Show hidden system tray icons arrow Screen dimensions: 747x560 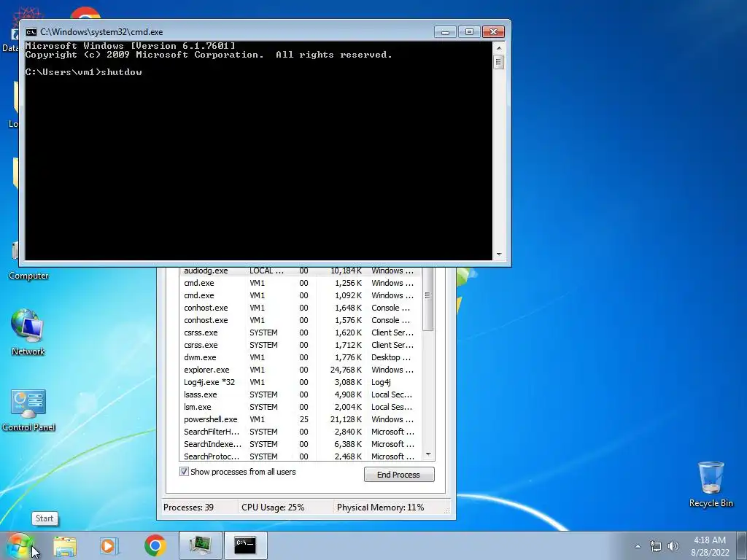[x=638, y=546]
